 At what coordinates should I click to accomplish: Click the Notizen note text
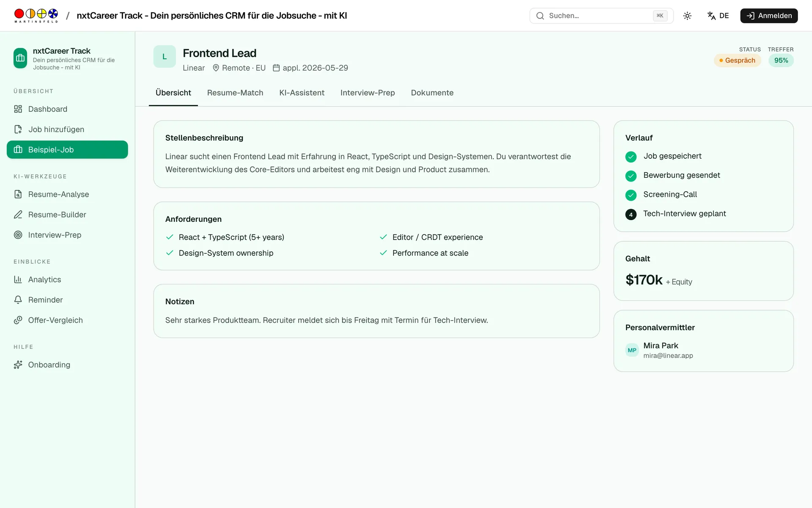pos(326,320)
